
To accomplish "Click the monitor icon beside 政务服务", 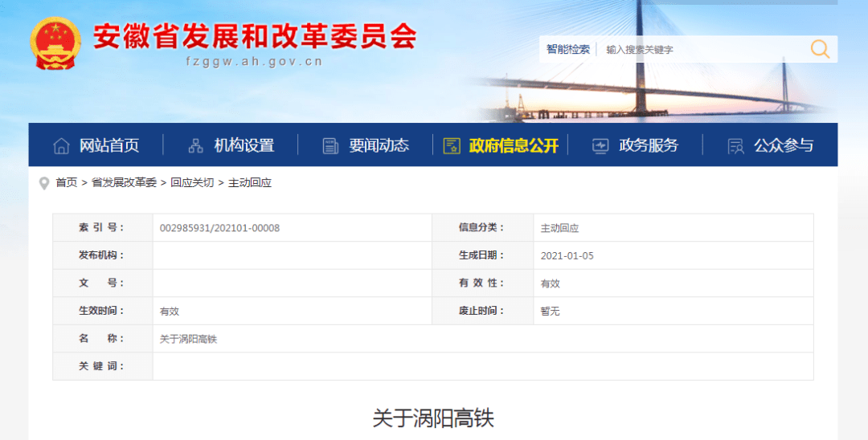I will click(x=600, y=146).
